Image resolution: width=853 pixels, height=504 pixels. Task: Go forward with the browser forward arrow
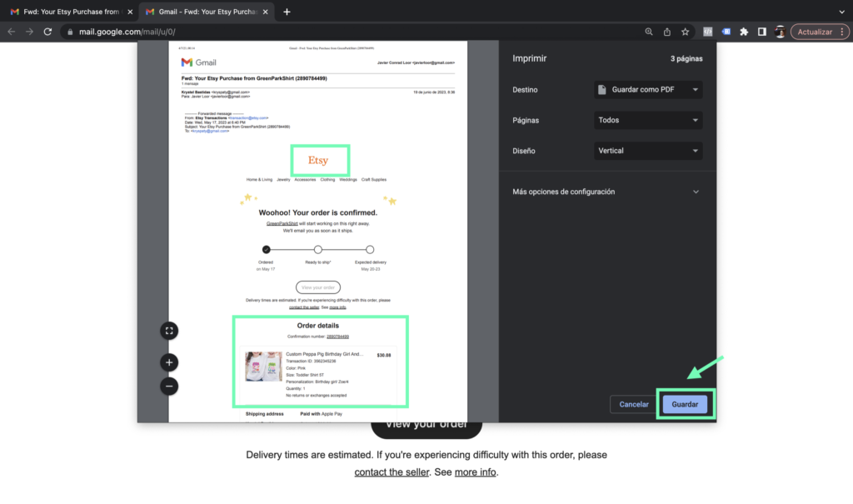(29, 32)
